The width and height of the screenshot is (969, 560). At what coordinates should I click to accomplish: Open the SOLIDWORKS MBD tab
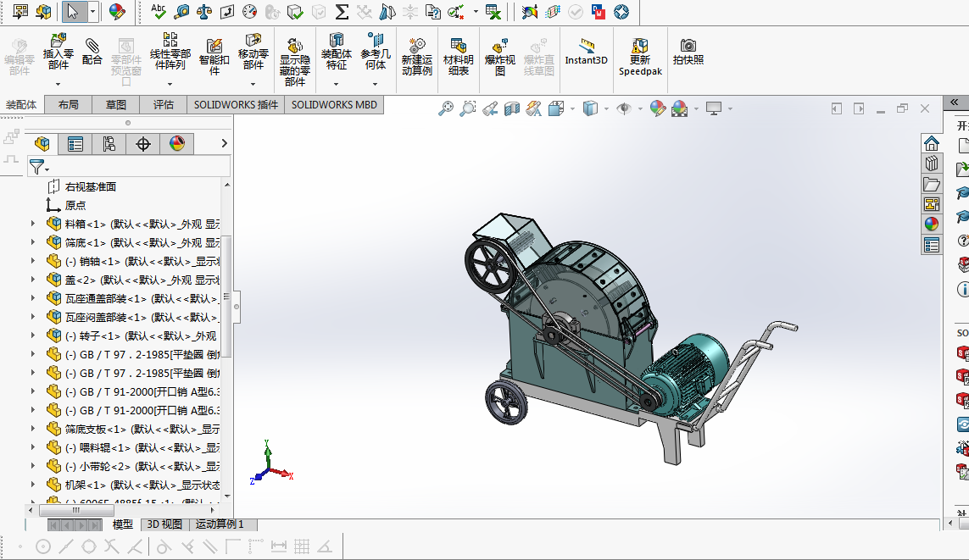point(334,104)
